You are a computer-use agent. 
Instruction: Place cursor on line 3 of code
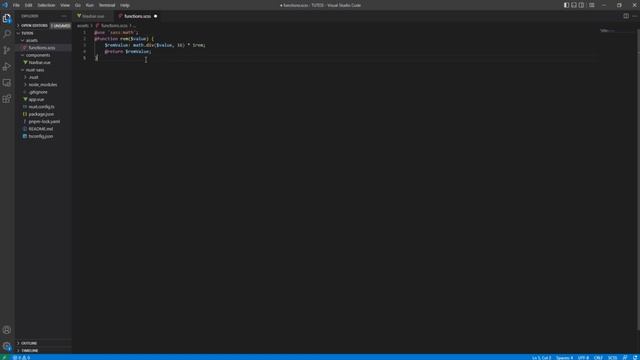coord(155,45)
